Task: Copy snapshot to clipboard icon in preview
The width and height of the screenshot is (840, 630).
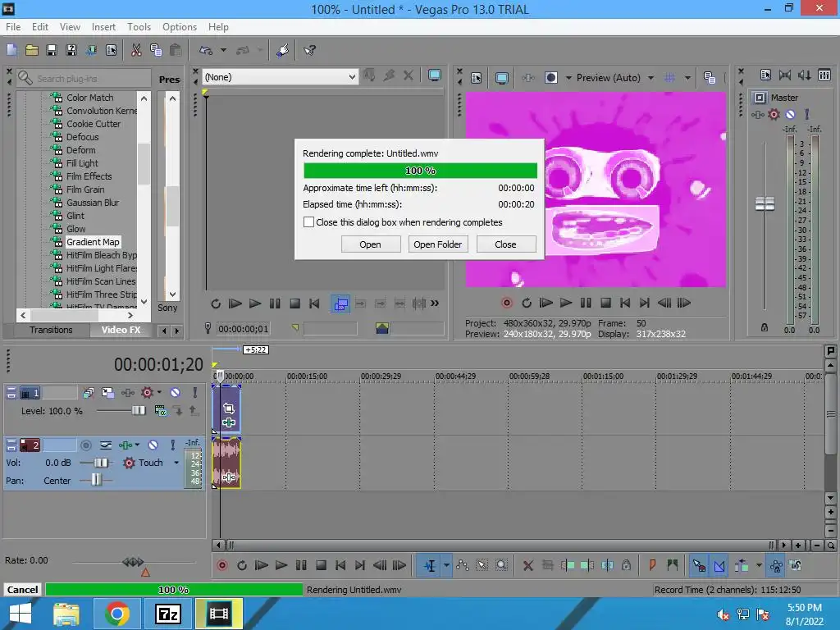Action: coord(710,78)
